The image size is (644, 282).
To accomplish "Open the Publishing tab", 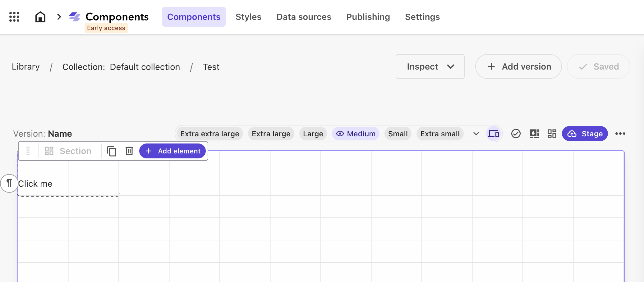I will point(368,17).
